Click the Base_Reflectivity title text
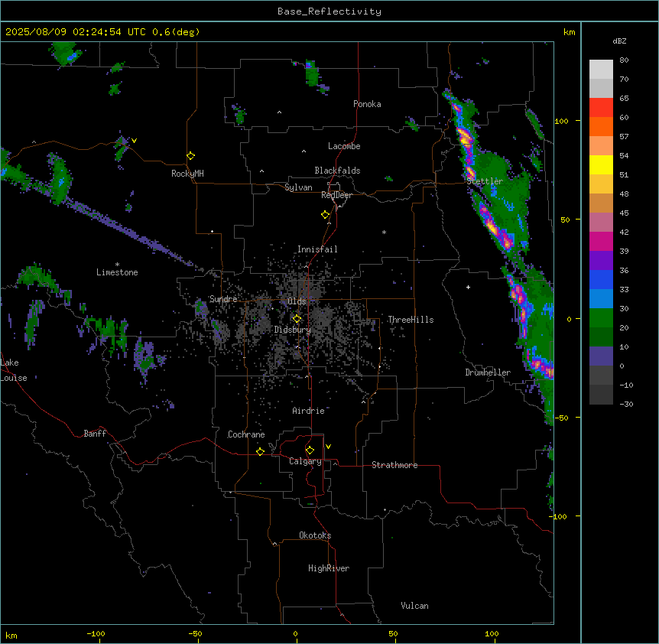The width and height of the screenshot is (659, 644). pyautogui.click(x=329, y=11)
